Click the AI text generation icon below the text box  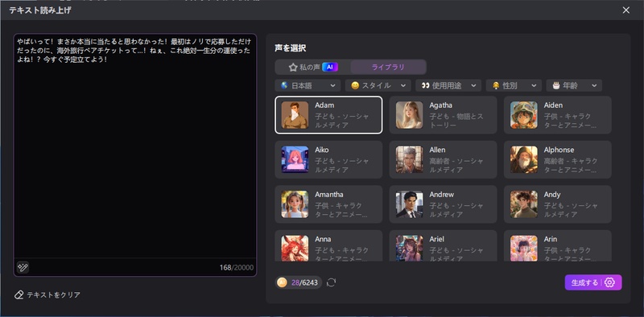point(23,267)
